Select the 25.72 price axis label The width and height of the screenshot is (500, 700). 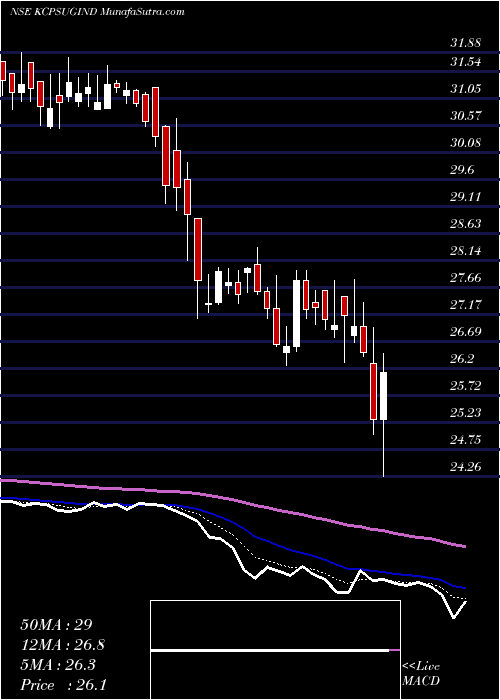[466, 386]
